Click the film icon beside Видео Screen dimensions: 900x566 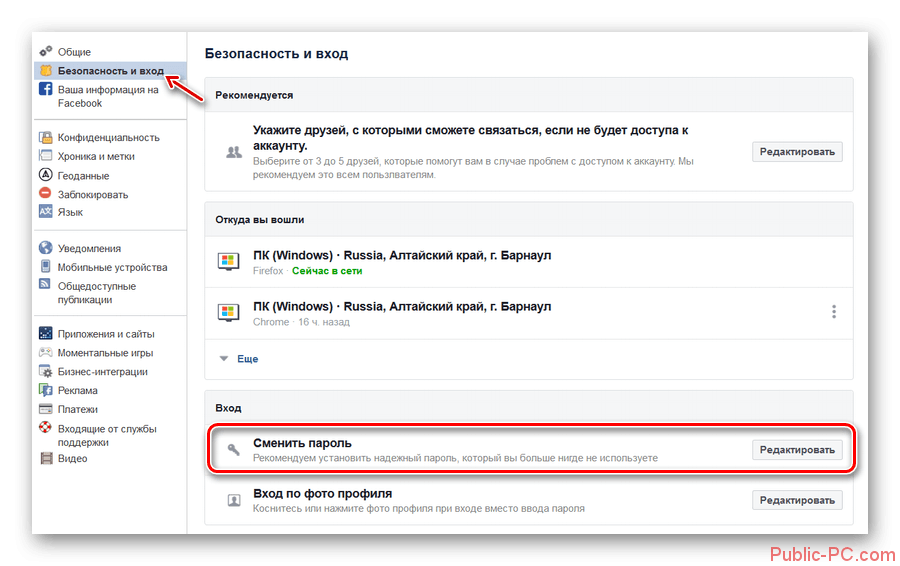coord(46,459)
